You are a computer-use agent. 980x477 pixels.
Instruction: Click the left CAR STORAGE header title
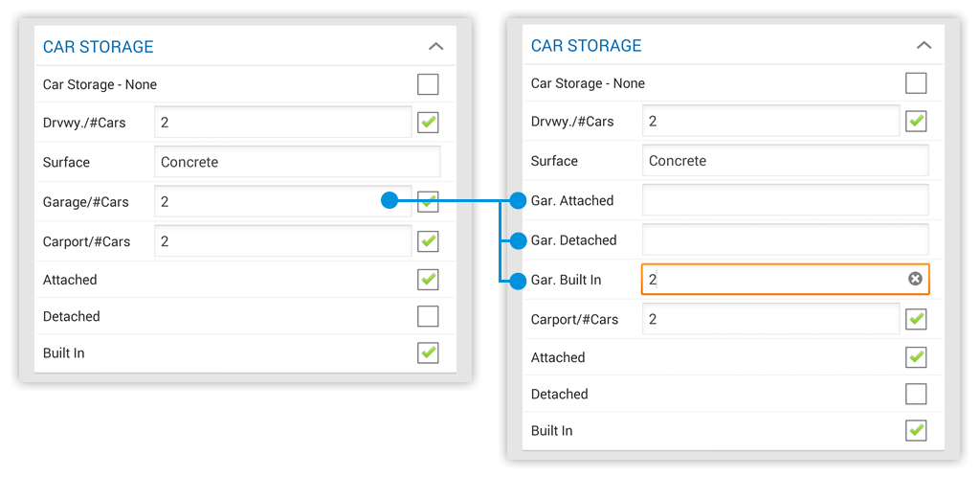click(x=99, y=47)
